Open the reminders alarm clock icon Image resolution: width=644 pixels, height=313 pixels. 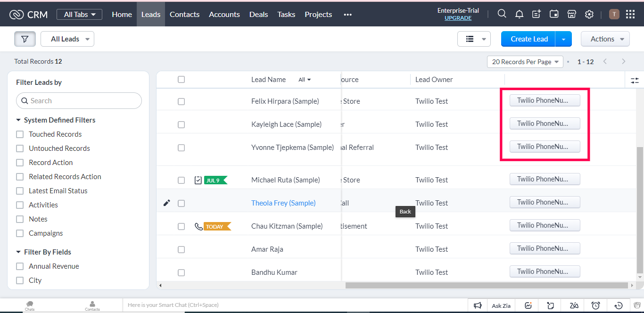tap(596, 305)
